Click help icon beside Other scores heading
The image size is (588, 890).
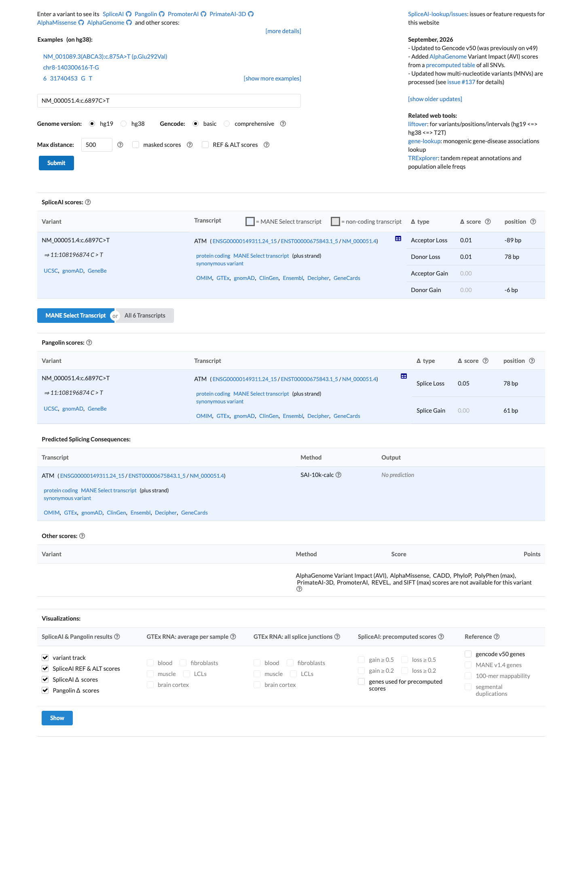click(82, 536)
